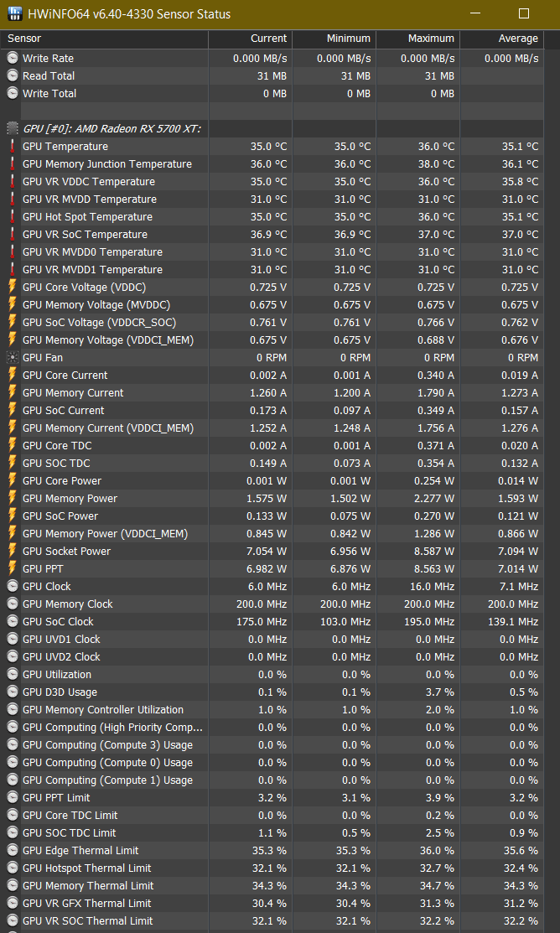Click the 8.587 W maximum socket power value

(434, 551)
